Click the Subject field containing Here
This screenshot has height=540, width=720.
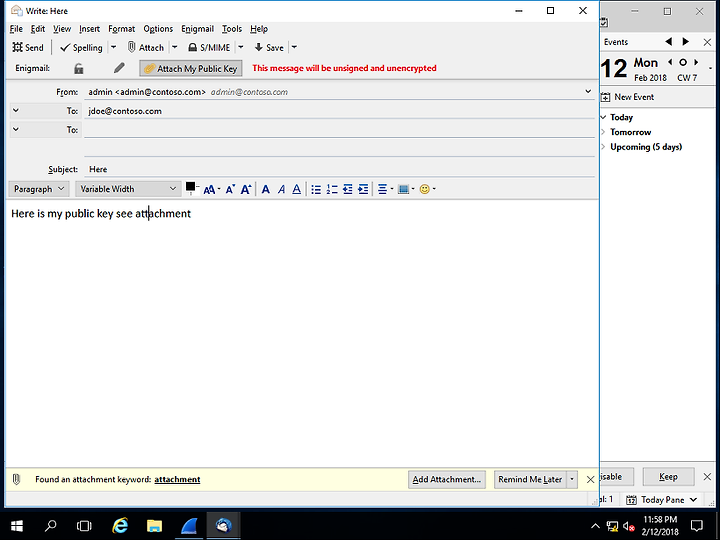pos(339,169)
